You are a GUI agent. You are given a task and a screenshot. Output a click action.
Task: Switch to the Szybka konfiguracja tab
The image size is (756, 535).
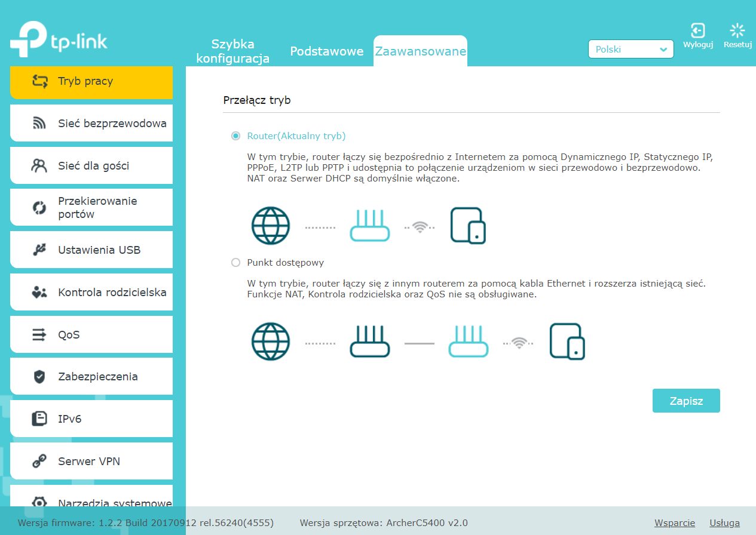point(233,51)
